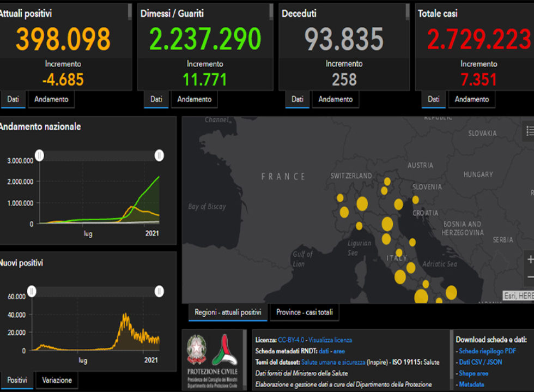Screen dimensions: 534x392
Task: Grab left range handle of Andamento nazionale chart
Action: pos(39,155)
